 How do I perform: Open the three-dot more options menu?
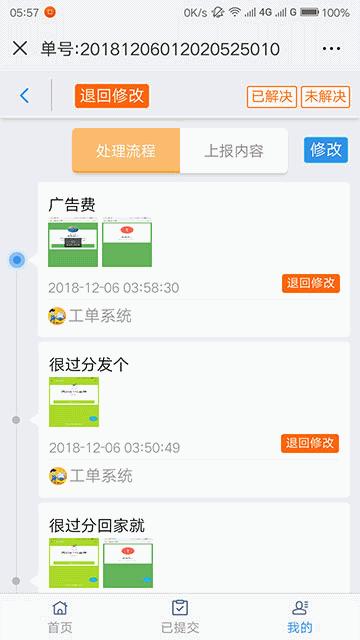coord(331,49)
